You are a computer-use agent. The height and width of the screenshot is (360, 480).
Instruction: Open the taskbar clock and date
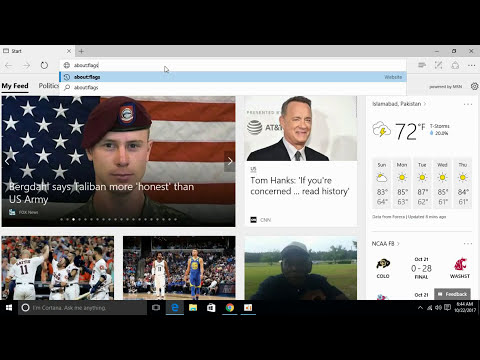click(465, 307)
